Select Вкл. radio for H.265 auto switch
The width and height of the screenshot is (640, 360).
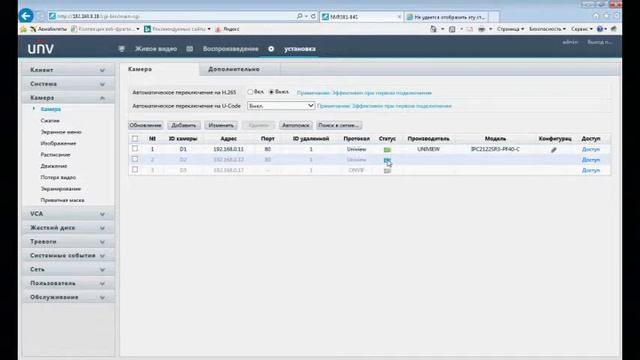click(x=250, y=92)
